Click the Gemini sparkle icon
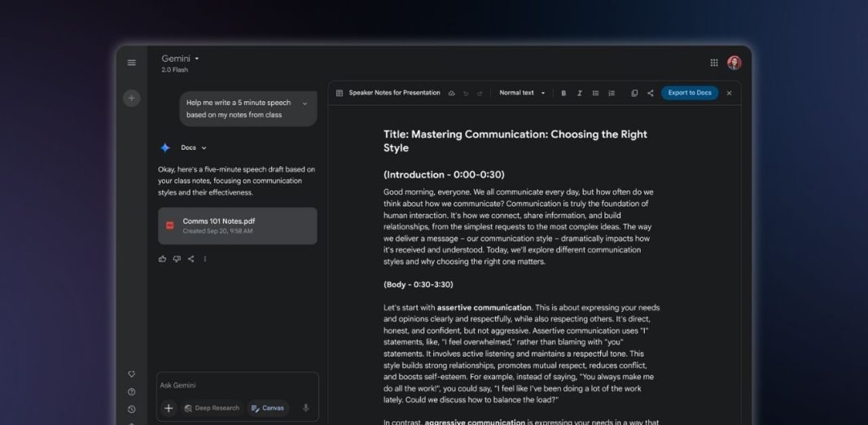 165,147
